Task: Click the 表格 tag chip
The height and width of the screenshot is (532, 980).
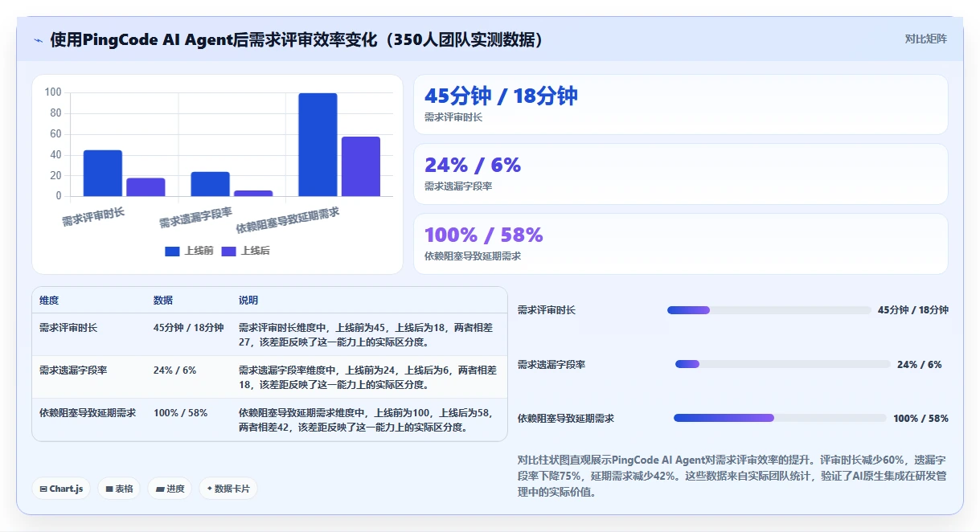Action: point(119,489)
